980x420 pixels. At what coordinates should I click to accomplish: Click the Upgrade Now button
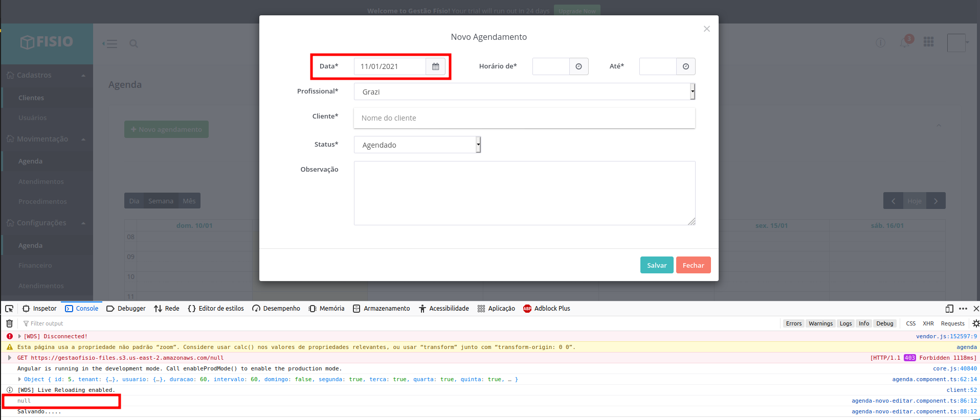[x=577, y=11]
